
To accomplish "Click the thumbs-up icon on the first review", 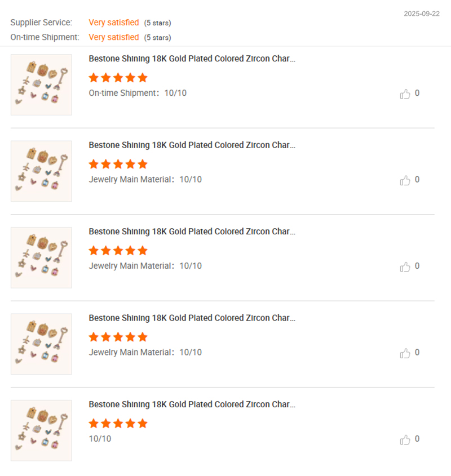I will (405, 94).
